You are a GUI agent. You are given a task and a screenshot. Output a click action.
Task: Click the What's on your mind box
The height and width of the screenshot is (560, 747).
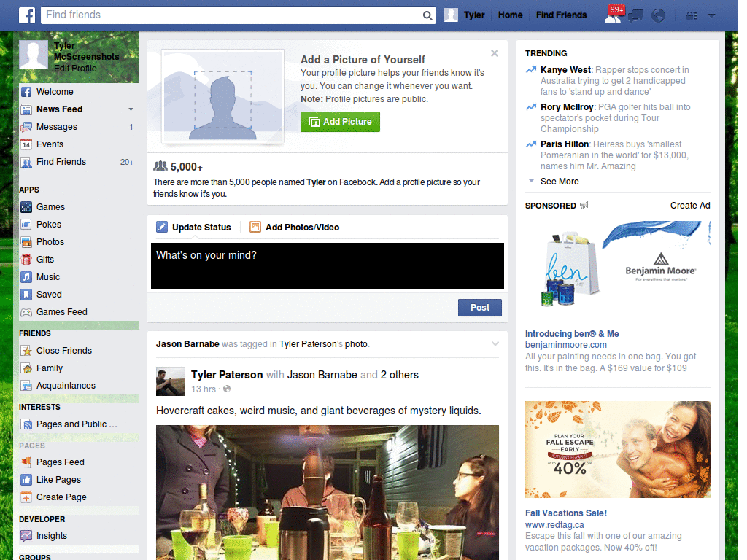click(x=328, y=265)
